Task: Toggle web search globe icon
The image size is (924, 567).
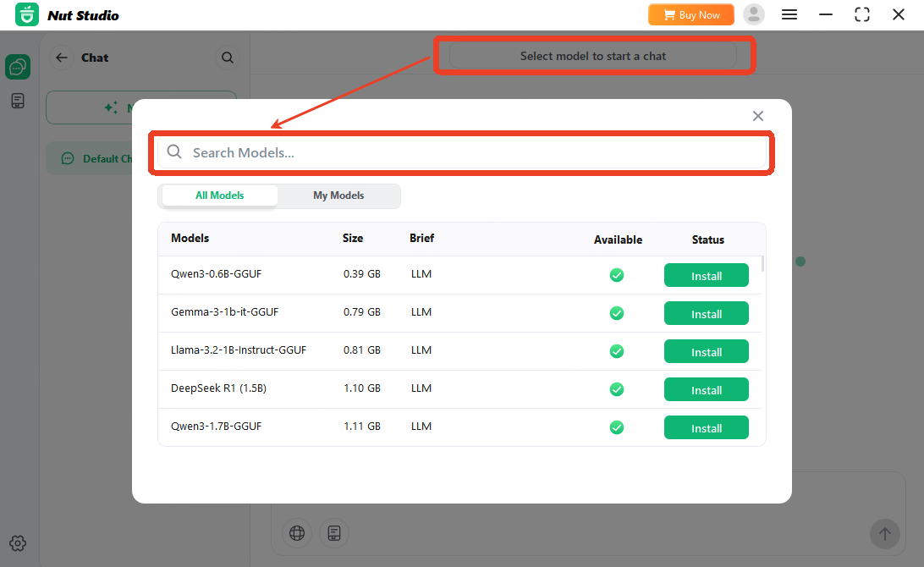Action: click(297, 533)
